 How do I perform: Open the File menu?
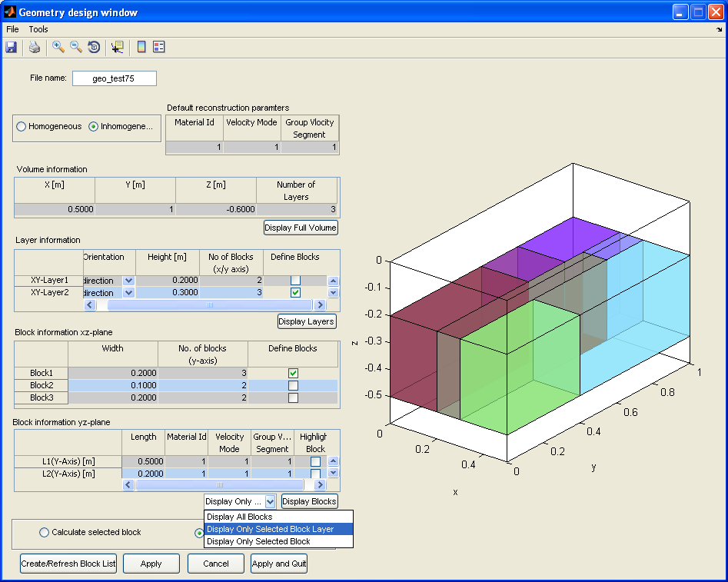pos(12,29)
